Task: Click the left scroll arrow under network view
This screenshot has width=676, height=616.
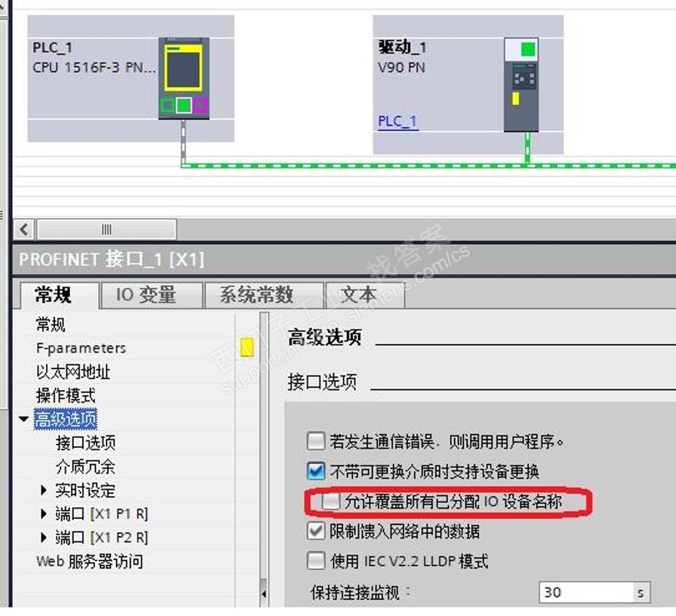Action: (x=24, y=229)
